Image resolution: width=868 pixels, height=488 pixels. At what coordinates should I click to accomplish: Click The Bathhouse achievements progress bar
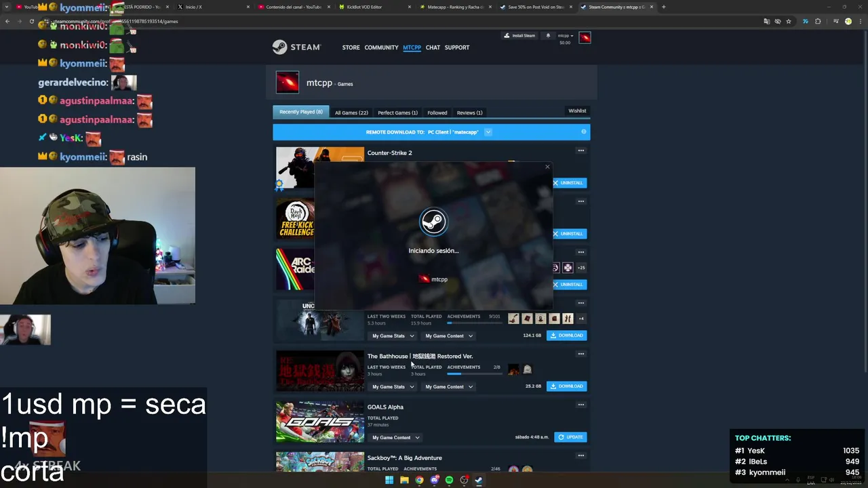[x=473, y=373]
